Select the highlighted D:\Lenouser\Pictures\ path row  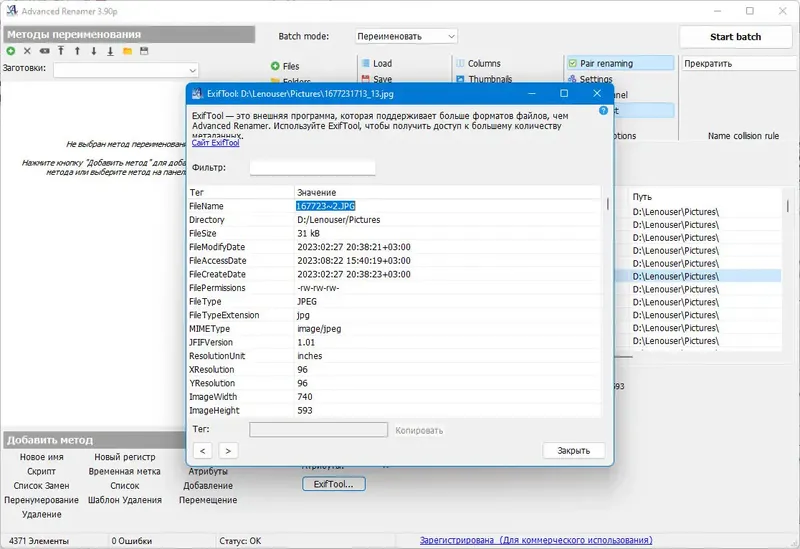698,277
